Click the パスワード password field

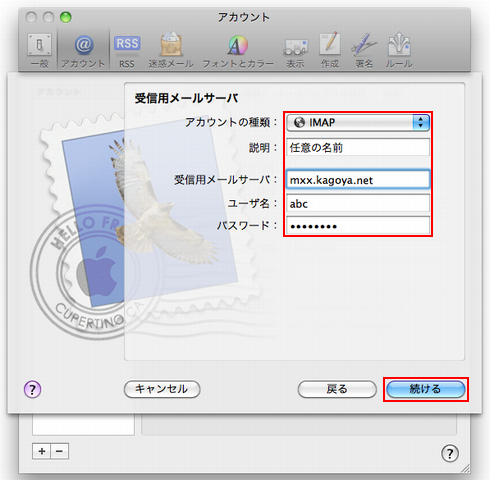point(358,226)
